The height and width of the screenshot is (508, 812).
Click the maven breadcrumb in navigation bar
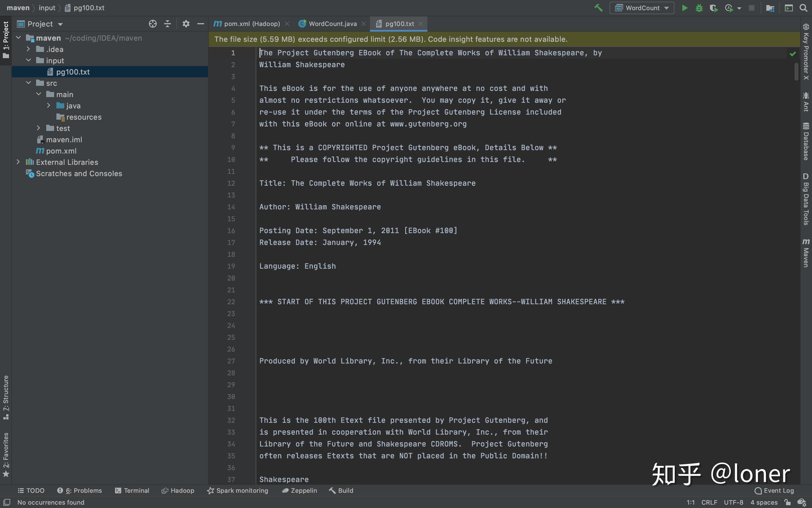(x=18, y=8)
